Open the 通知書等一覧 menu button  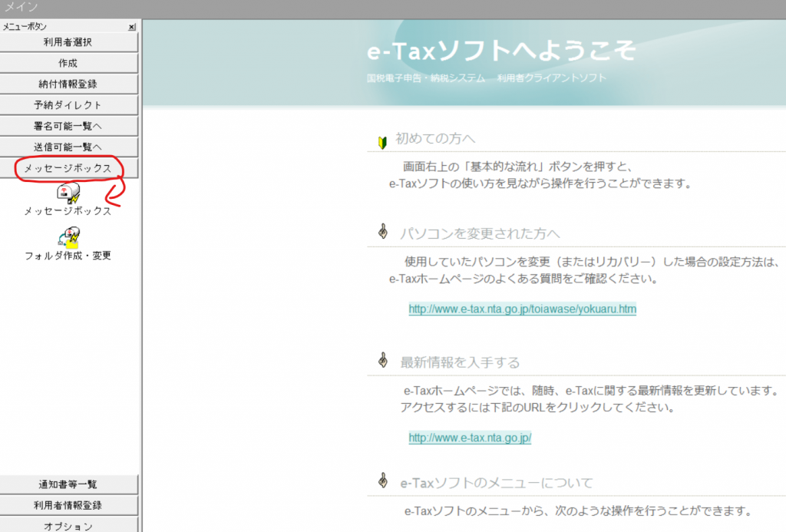click(68, 484)
